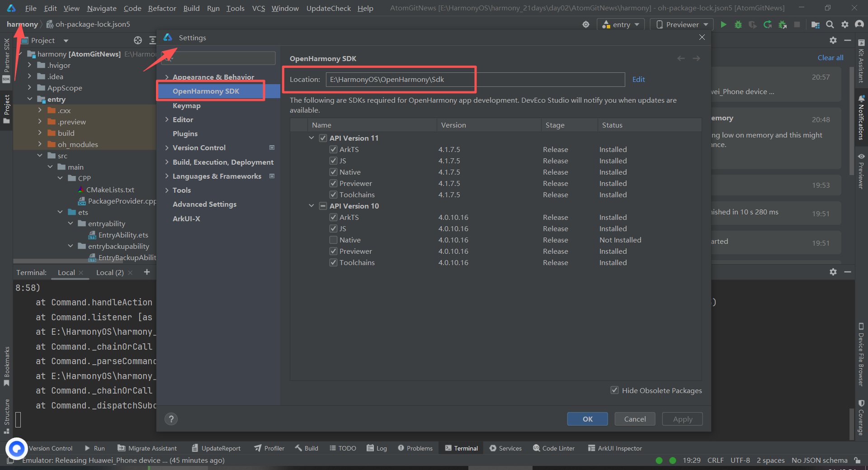Open the Refactor menu
The width and height of the screenshot is (868, 470).
(x=162, y=8)
